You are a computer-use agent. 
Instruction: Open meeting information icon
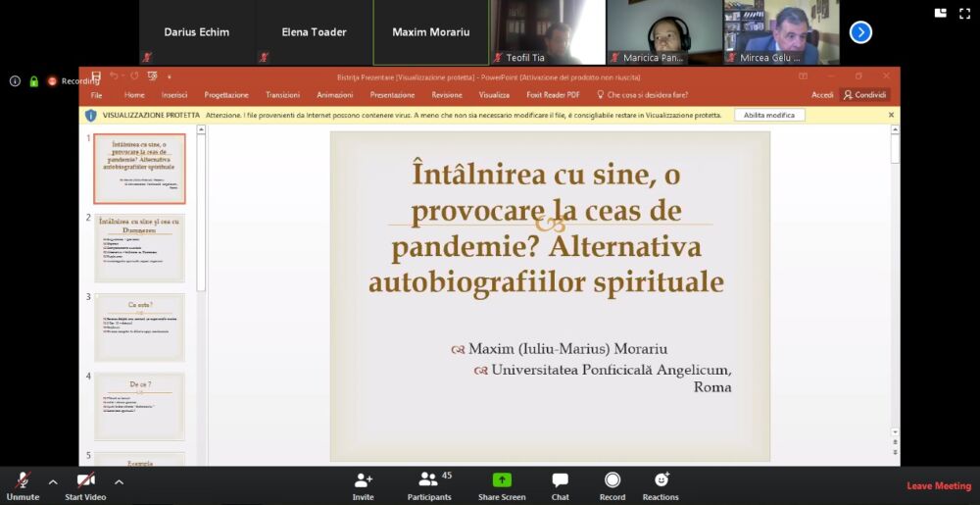coord(15,81)
